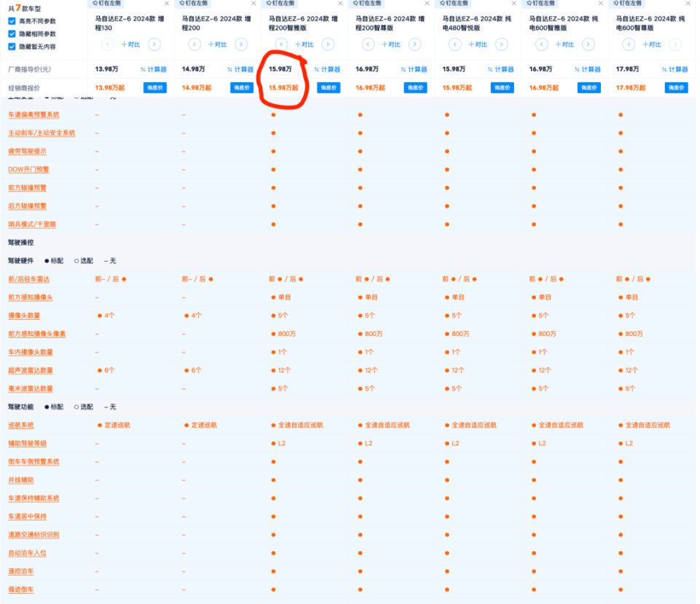Open 前方碰撞预警 parameter link
700x604 pixels.
tap(27, 188)
